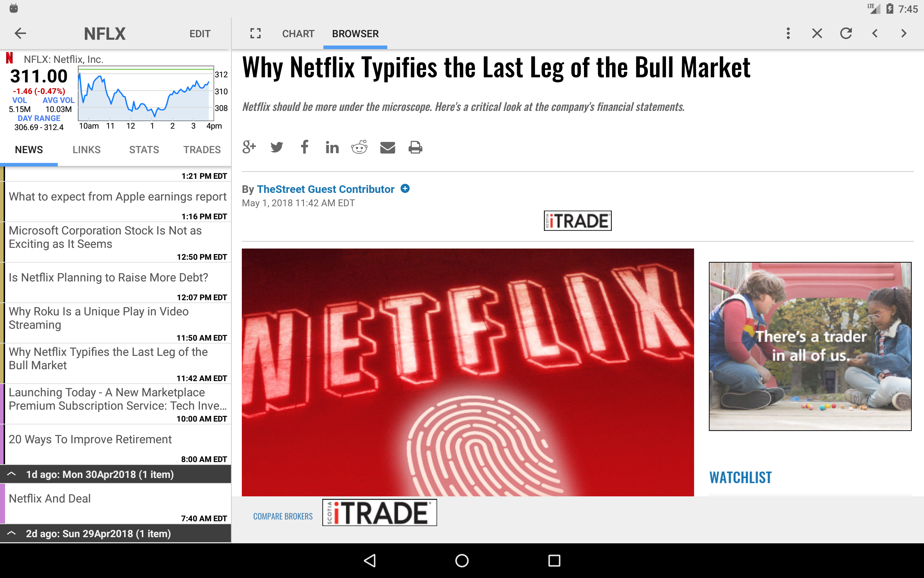Click the COMPARE BROKERS link

[283, 517]
